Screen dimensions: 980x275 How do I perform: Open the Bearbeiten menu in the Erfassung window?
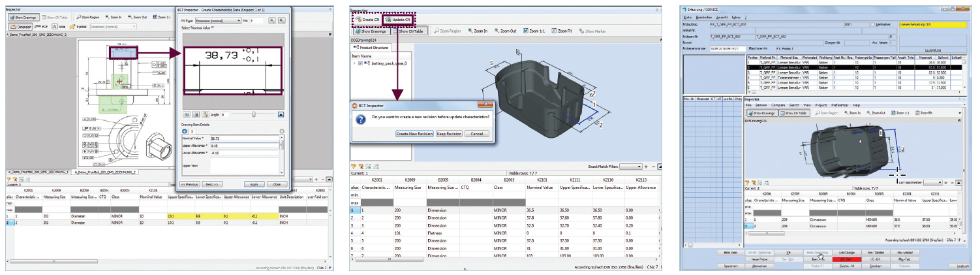pos(704,16)
